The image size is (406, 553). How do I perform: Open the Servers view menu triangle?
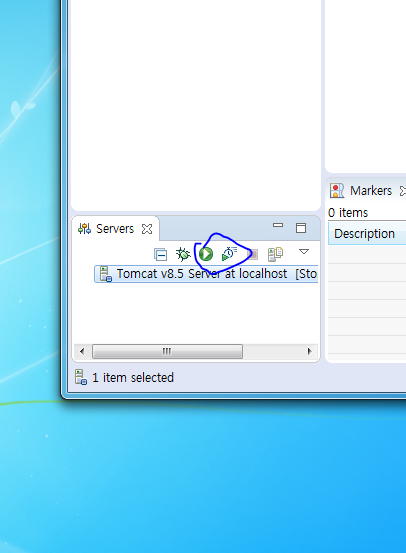pos(304,251)
